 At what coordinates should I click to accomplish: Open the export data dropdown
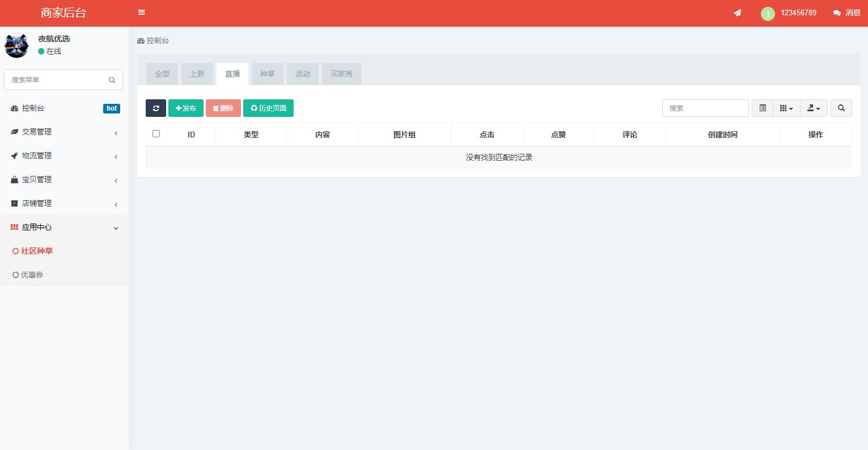pyautogui.click(x=814, y=108)
